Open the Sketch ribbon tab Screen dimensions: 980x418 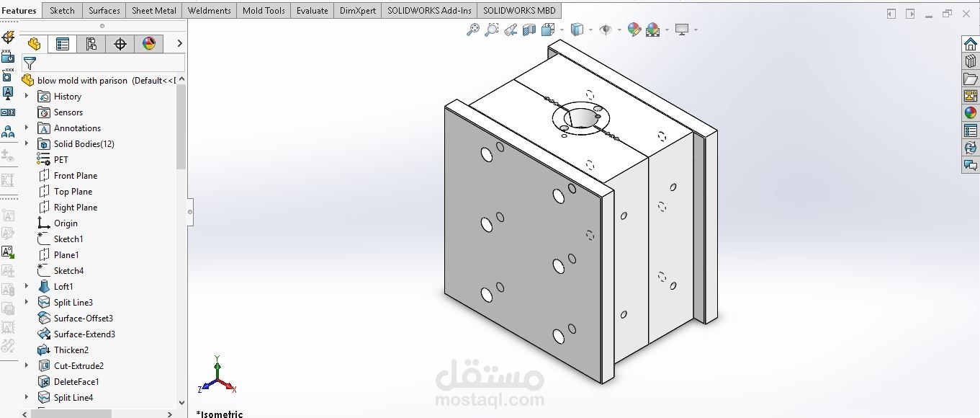point(62,10)
